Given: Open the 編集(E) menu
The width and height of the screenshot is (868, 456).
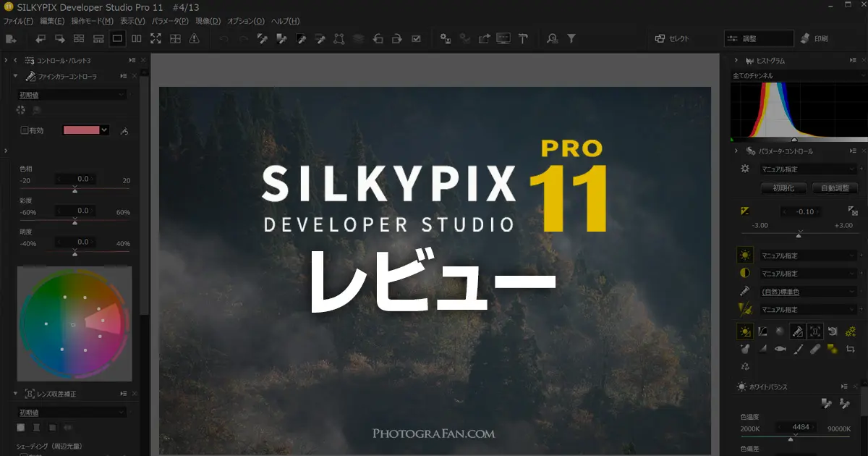Looking at the screenshot, I should pos(51,21).
